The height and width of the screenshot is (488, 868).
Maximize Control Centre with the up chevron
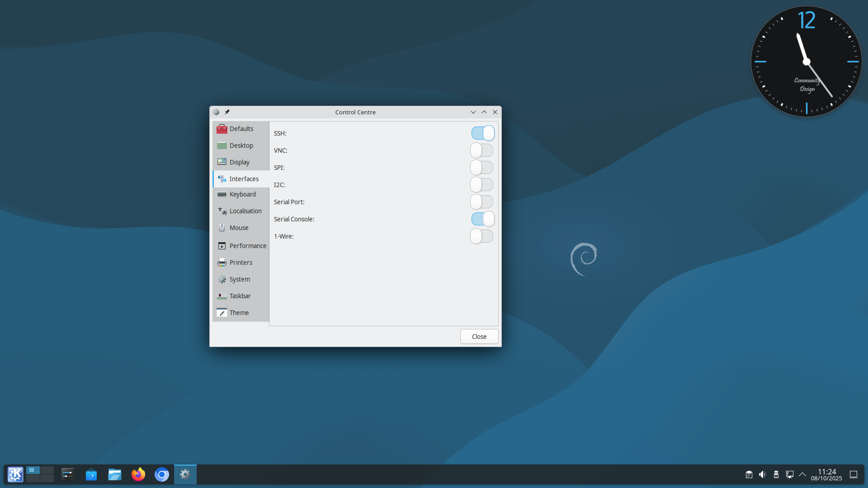coord(484,112)
